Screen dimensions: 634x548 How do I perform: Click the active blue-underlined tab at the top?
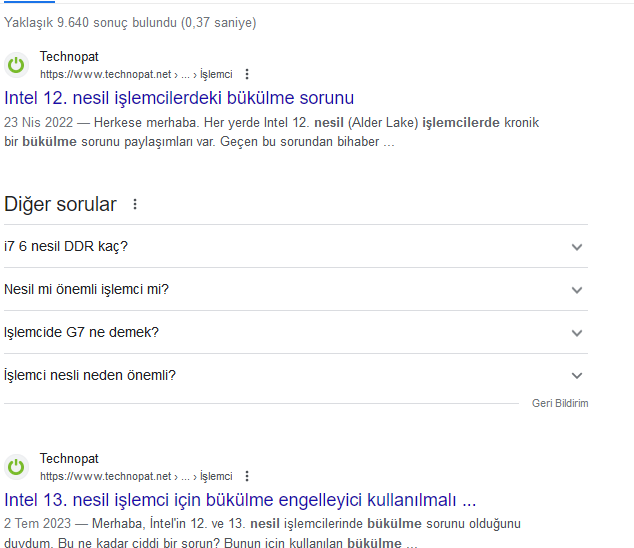(x=29, y=2)
